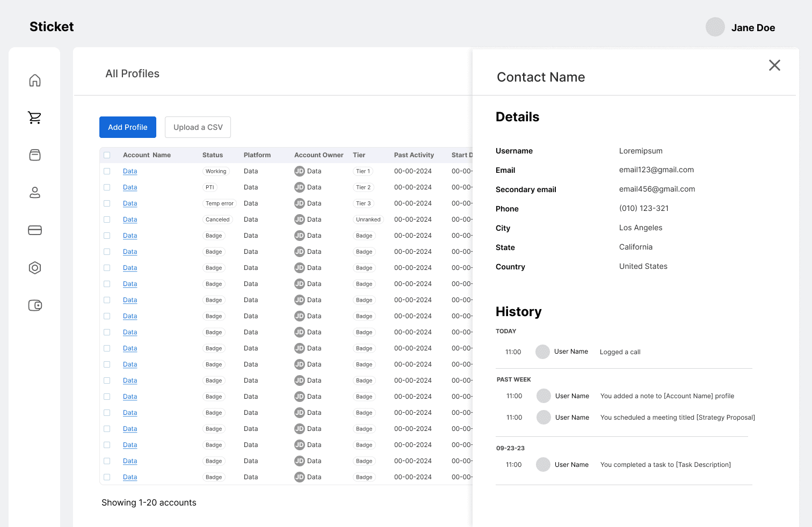This screenshot has width=812, height=527.
Task: Click the Showing 1-20 accounts text
Action: click(149, 502)
